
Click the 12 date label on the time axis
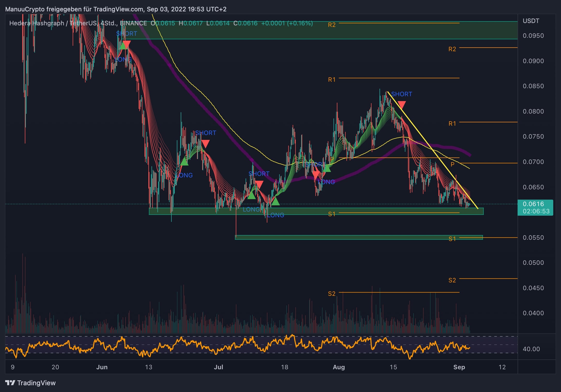point(502,367)
